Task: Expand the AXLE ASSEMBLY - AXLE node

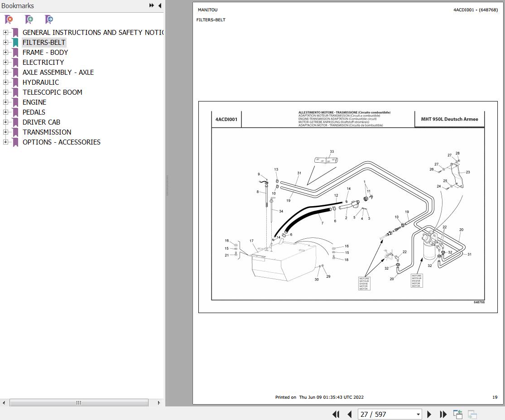Action: point(5,72)
